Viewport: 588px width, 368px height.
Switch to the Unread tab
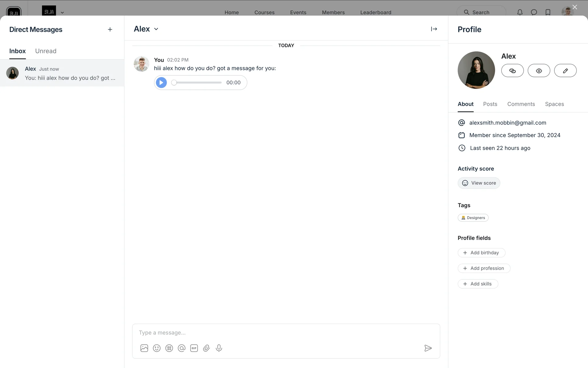pyautogui.click(x=46, y=51)
